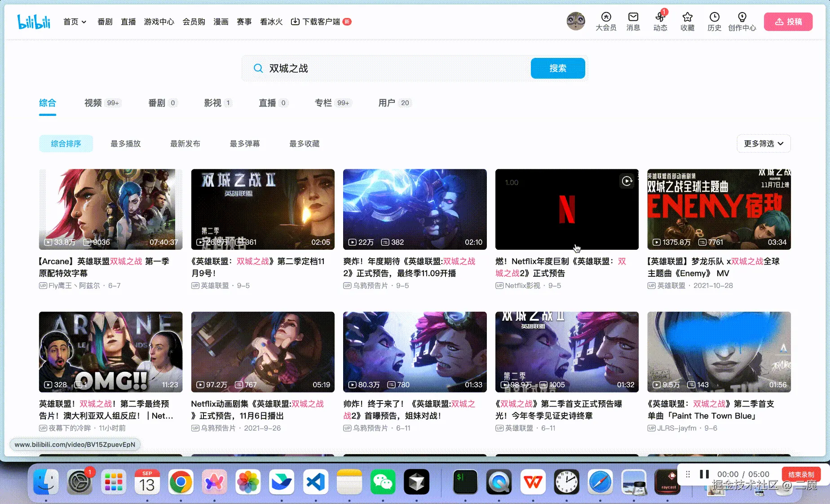
Task: Click 结束录制 to stop recording
Action: click(x=801, y=474)
